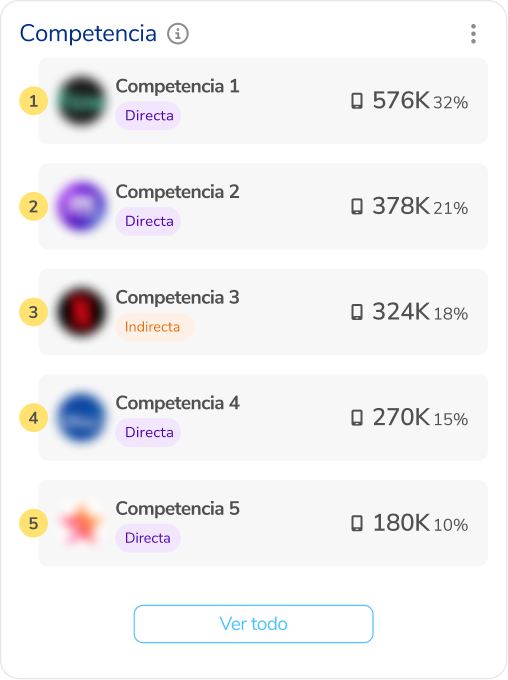Click the Directa tag under Competencia 1
Viewport: 508px width, 680px height.
(x=148, y=116)
